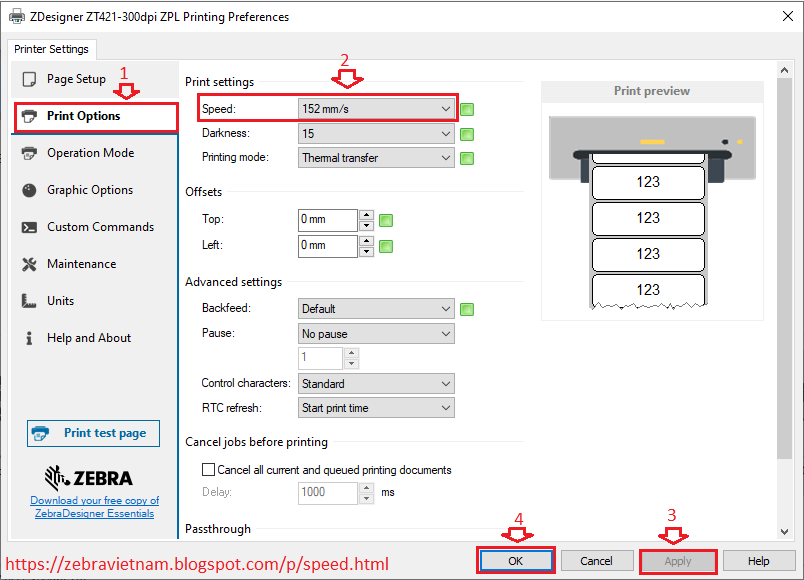Screen dimensions: 804x580
Task: Expand the Backfeed dropdown
Action: [x=376, y=309]
